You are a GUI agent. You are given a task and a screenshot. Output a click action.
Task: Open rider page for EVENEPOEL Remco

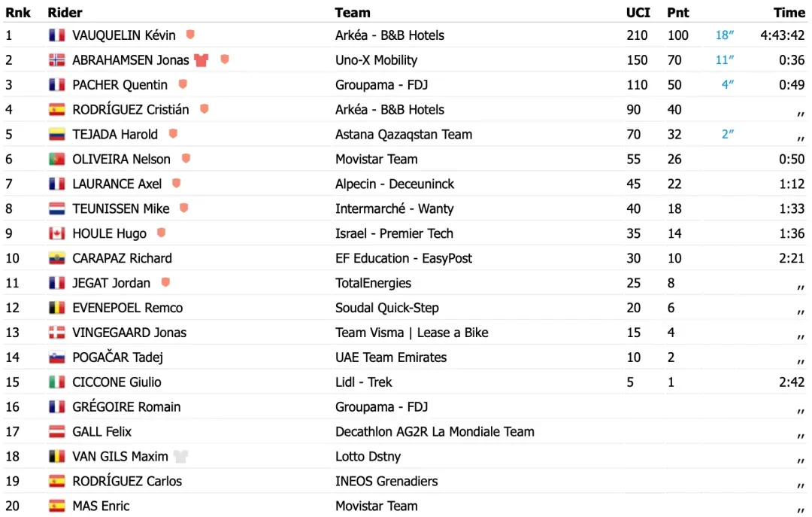pos(127,308)
